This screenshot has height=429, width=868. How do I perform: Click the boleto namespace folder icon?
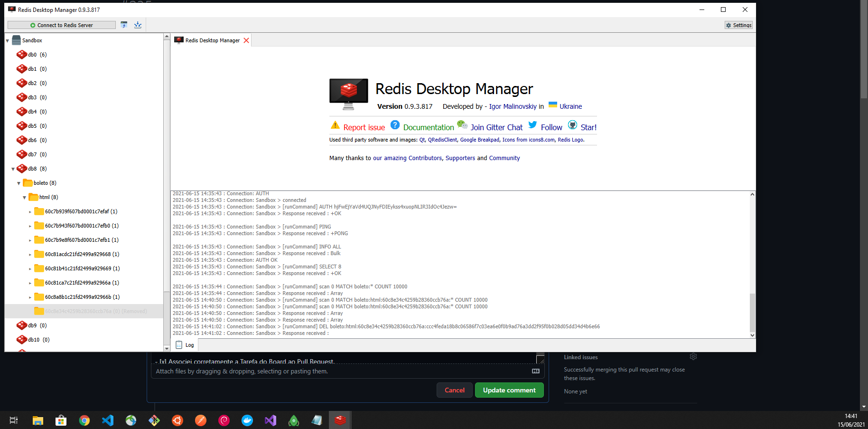point(28,183)
